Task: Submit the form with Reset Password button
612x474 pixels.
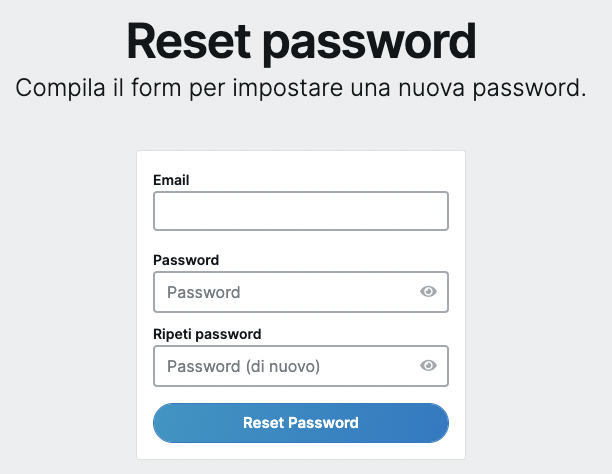Action: click(301, 423)
